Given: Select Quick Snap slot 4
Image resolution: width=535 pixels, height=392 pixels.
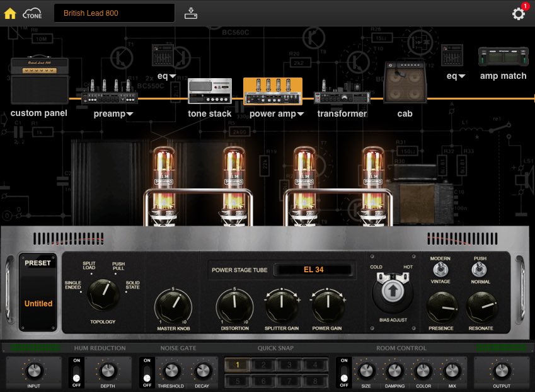Looking at the screenshot, I should tap(315, 365).
